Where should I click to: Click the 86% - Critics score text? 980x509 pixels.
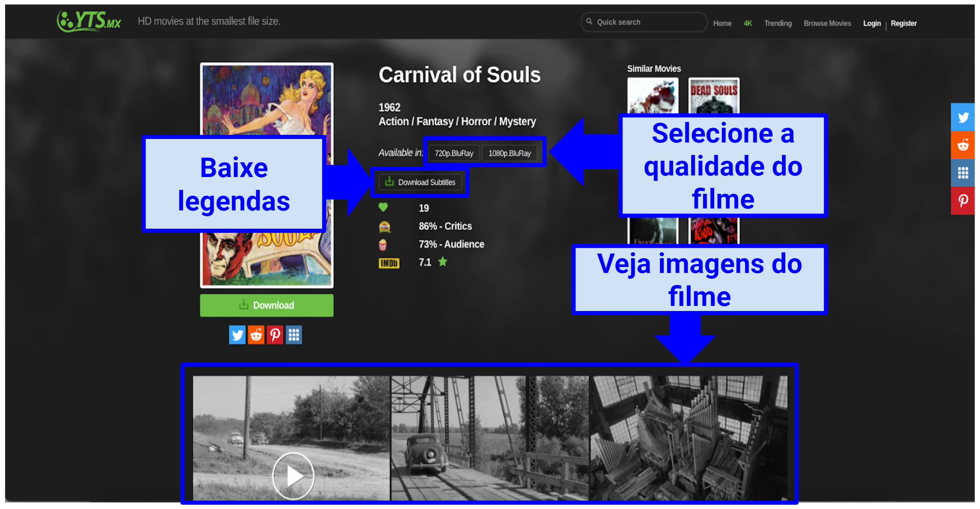[x=445, y=226]
